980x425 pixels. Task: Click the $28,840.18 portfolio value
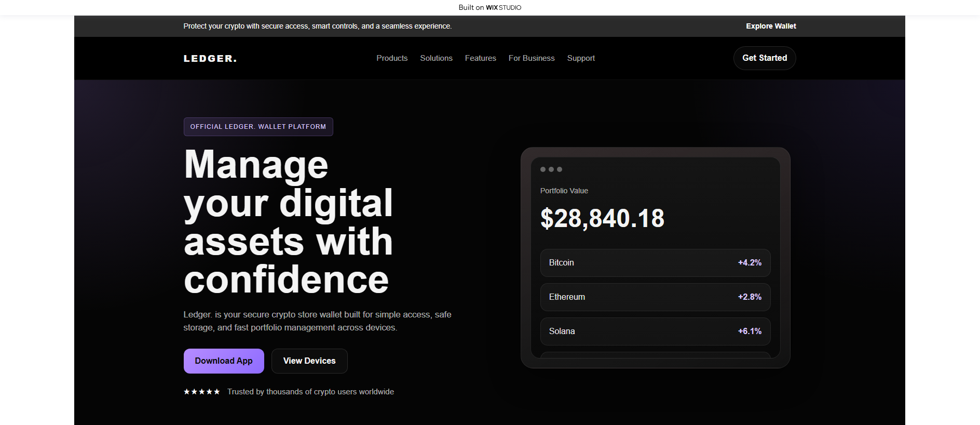(602, 219)
